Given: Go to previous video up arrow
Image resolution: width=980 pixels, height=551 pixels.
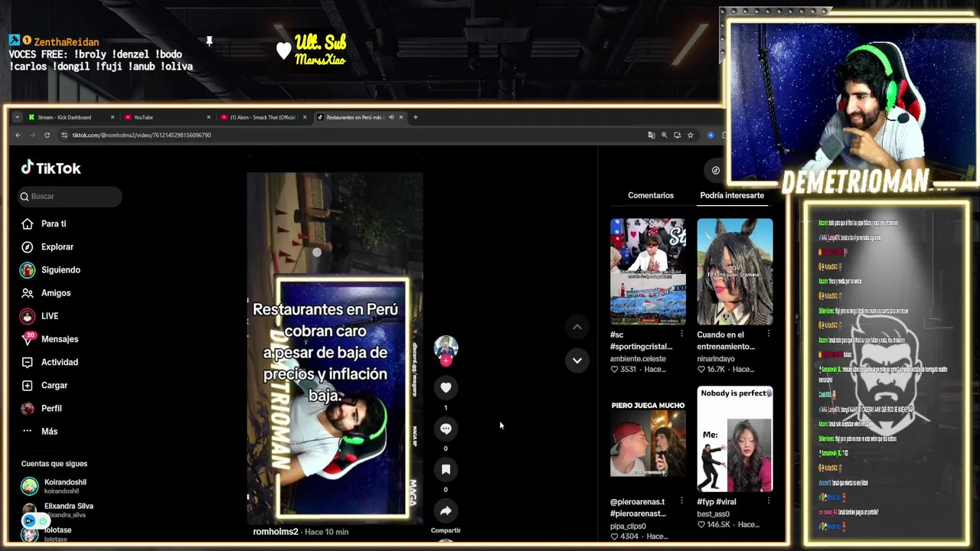Looking at the screenshot, I should click(577, 327).
